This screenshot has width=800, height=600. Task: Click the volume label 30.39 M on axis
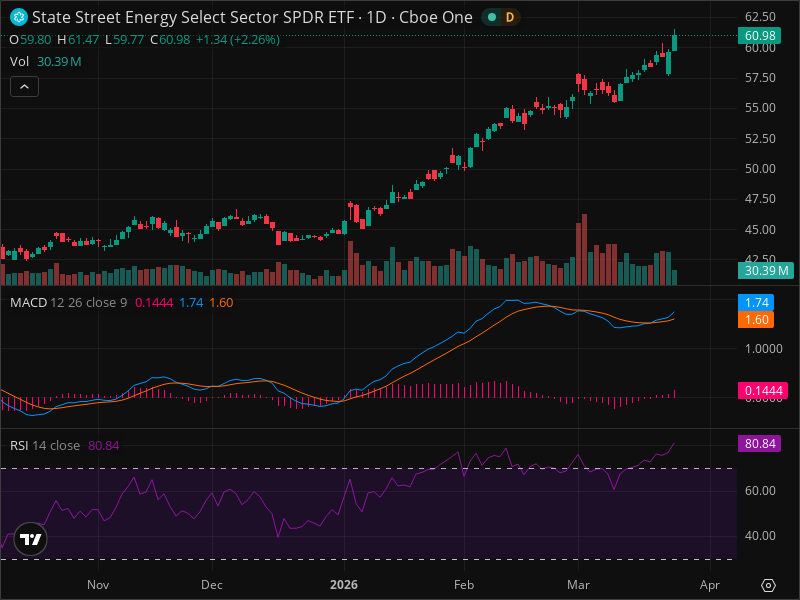pos(766,270)
